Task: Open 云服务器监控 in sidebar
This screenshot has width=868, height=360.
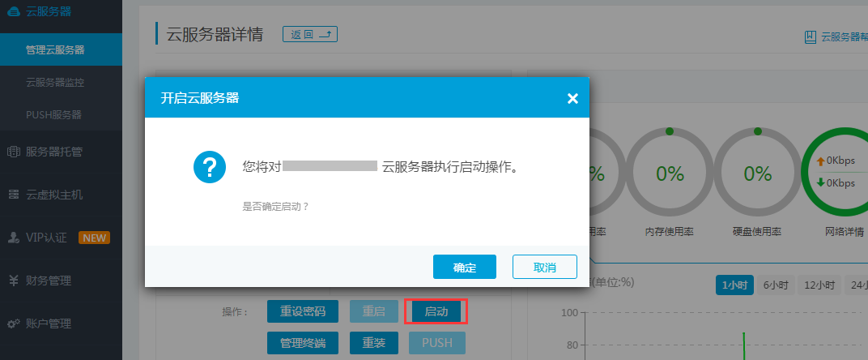Action: 55,83
